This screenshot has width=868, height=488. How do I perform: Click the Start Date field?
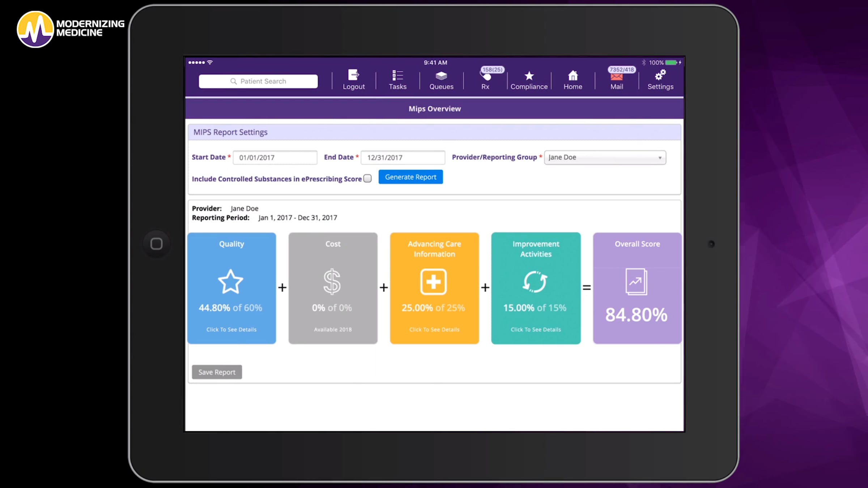click(275, 158)
